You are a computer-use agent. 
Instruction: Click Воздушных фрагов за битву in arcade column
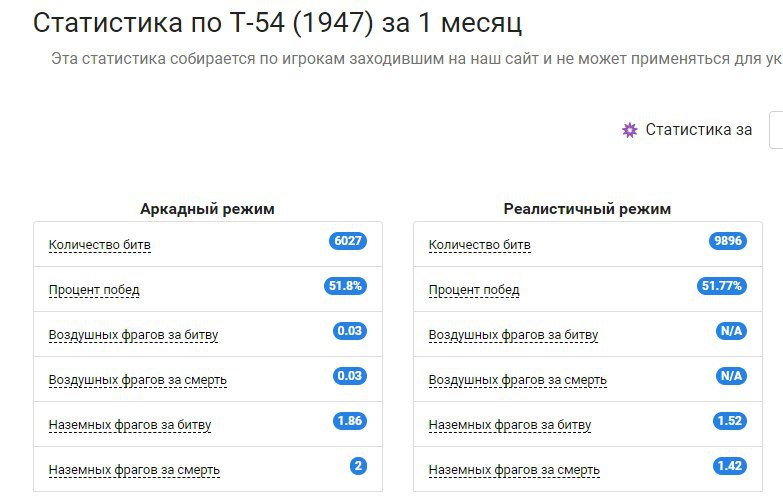133,335
